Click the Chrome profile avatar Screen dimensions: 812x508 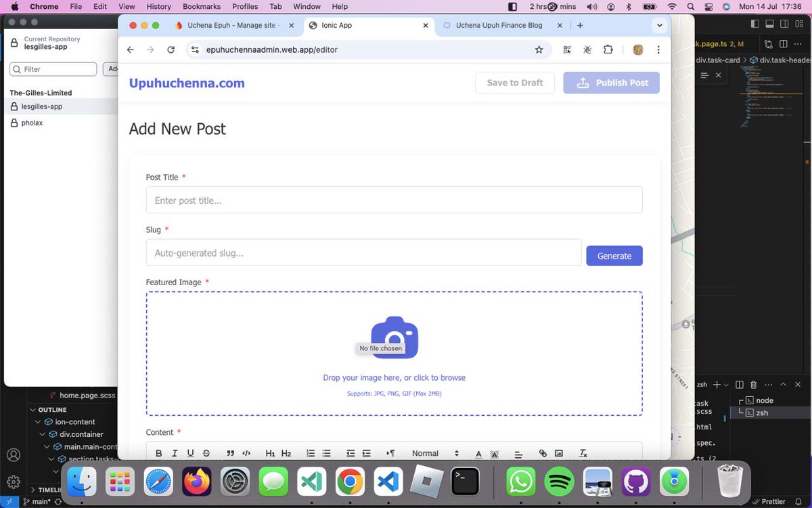(x=637, y=49)
